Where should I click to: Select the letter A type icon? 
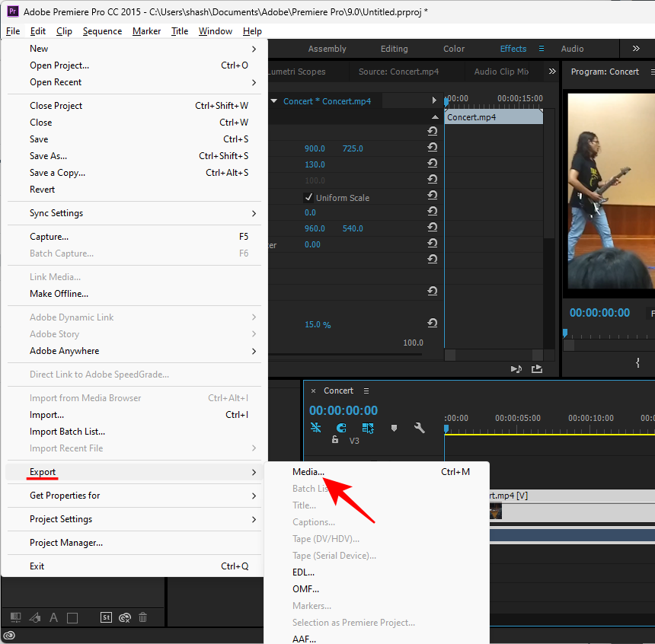[53, 617]
